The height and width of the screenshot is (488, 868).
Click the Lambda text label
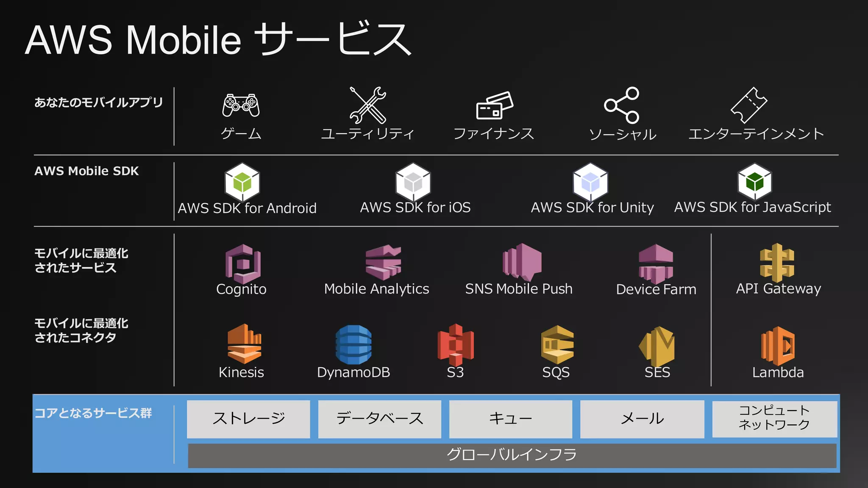coord(778,372)
